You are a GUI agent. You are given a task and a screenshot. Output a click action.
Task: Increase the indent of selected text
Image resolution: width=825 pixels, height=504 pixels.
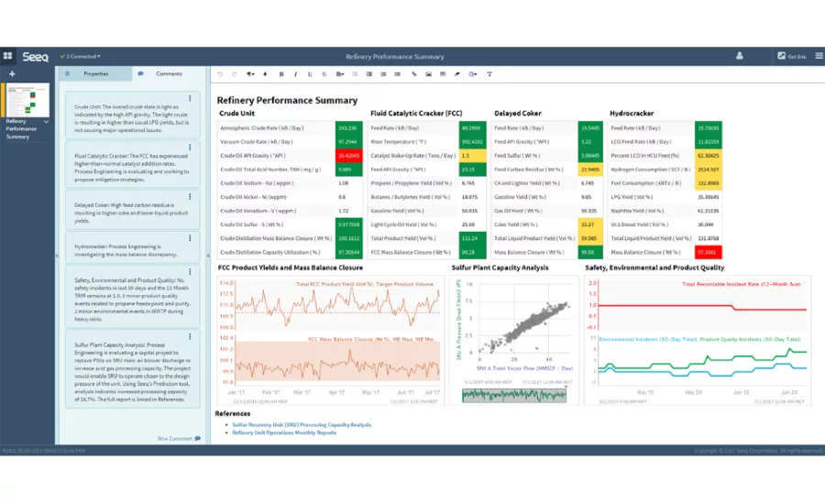369,74
